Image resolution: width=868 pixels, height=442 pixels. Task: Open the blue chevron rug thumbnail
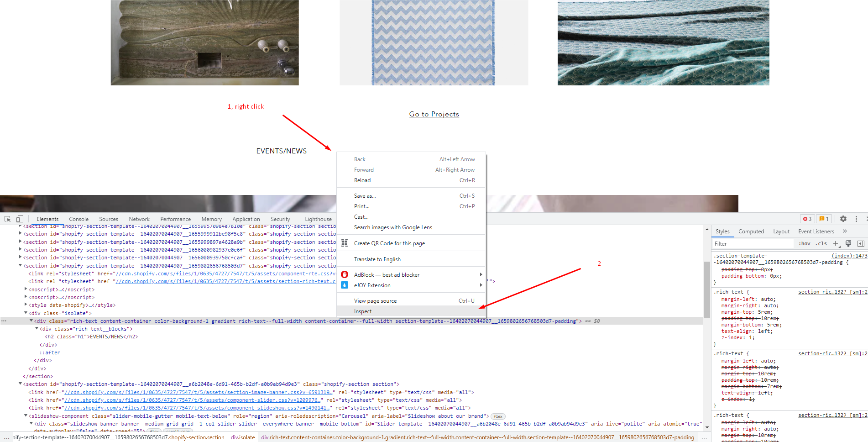(434, 42)
